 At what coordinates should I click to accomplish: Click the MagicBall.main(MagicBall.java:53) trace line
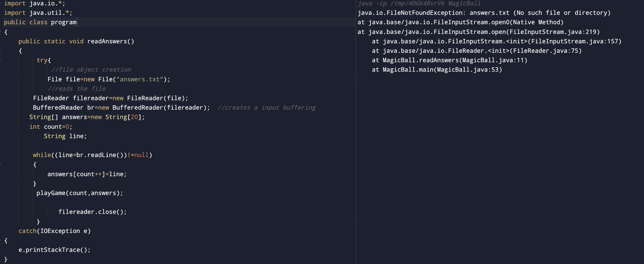pos(437,70)
